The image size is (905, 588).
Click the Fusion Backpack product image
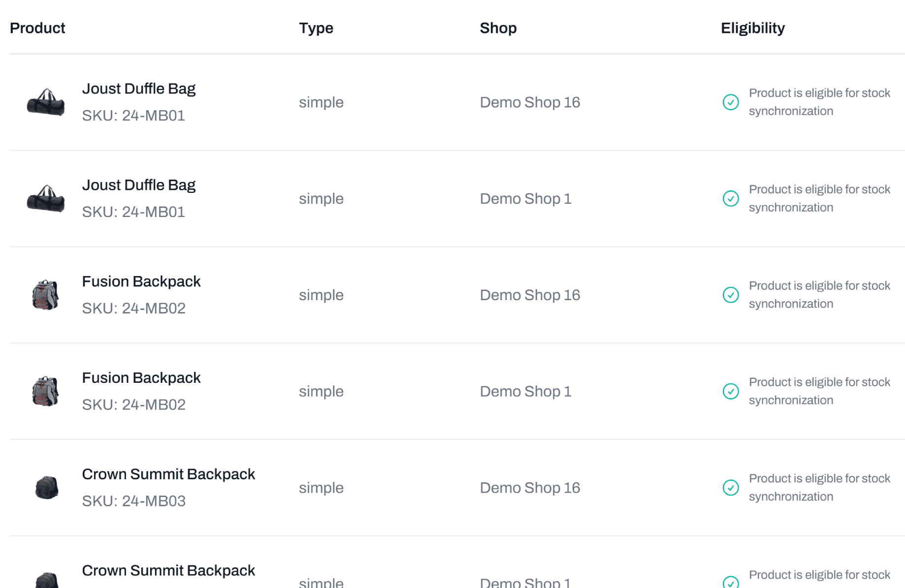tap(46, 295)
